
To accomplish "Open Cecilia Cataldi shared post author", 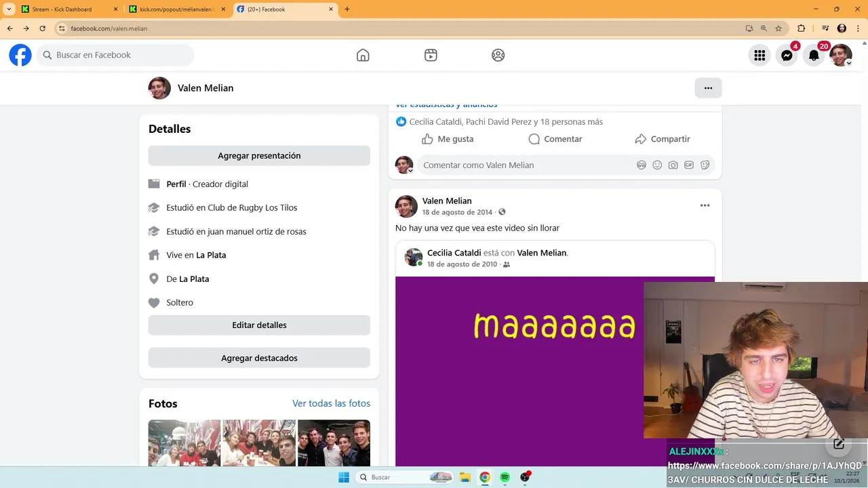I will coord(454,253).
